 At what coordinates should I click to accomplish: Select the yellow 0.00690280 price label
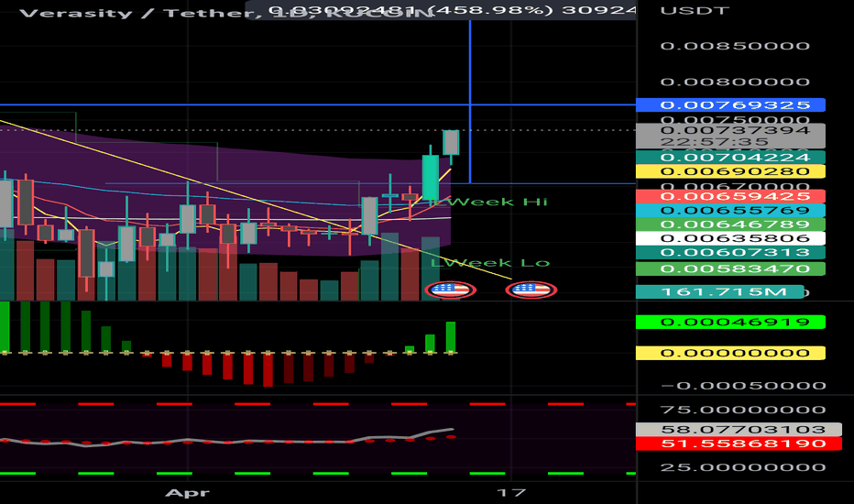click(x=730, y=171)
